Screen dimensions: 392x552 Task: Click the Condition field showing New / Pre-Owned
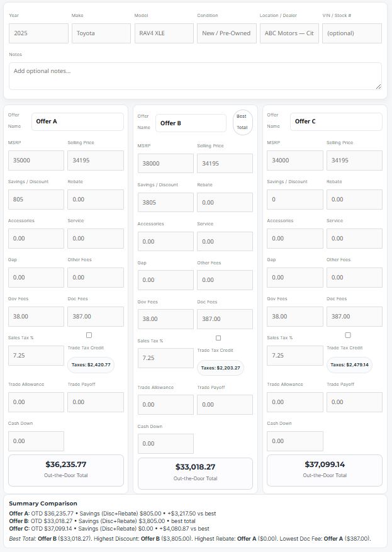[225, 33]
